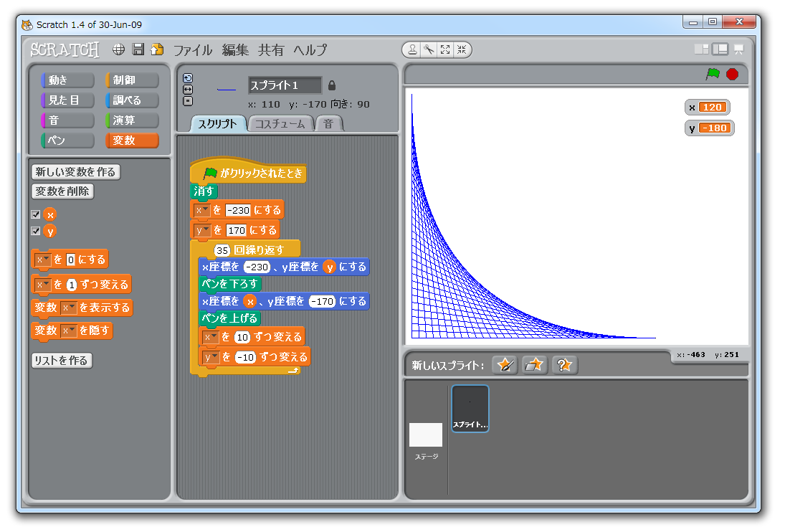Screen dimensions: 785x532
Task: Click 新しい変数を作る button
Action: 75,172
